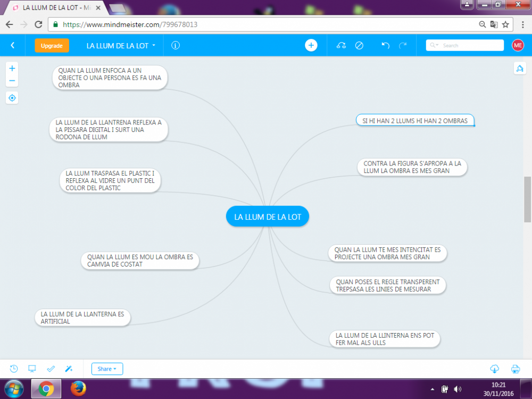Screen dimensions: 532x399
Task: Open the history view clock icon
Action: pyautogui.click(x=14, y=369)
